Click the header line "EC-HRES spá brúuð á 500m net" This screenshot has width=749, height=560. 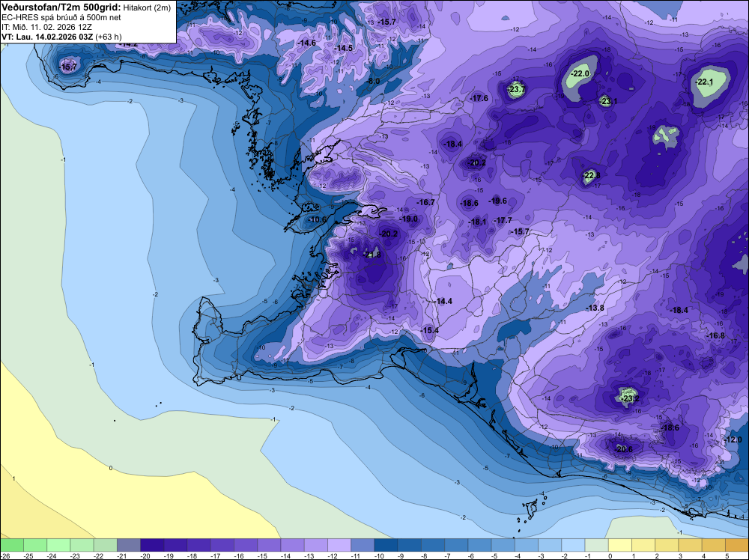point(61,18)
